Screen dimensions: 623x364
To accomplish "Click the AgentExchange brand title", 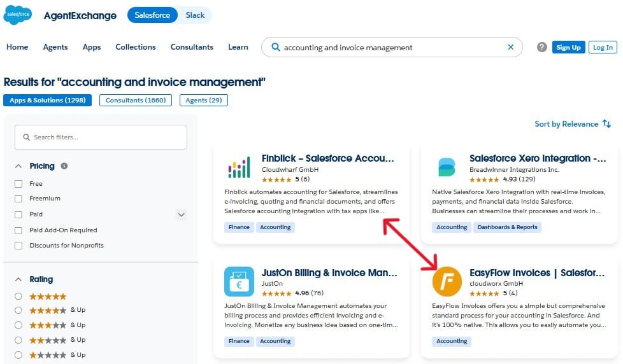I will coord(80,15).
